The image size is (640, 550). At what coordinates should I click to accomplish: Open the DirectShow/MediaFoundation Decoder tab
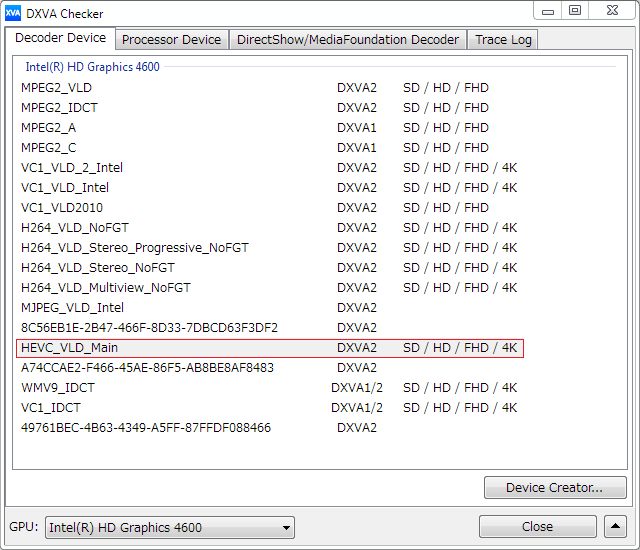click(x=348, y=40)
